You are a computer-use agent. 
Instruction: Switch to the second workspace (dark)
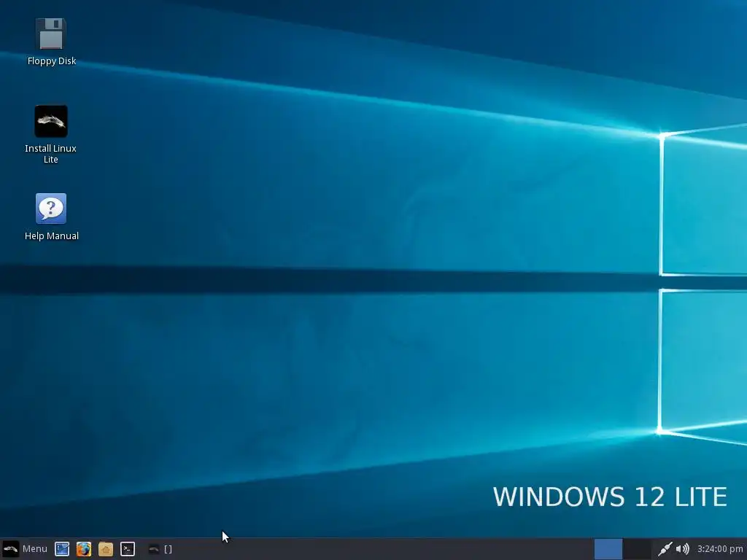[637, 549]
